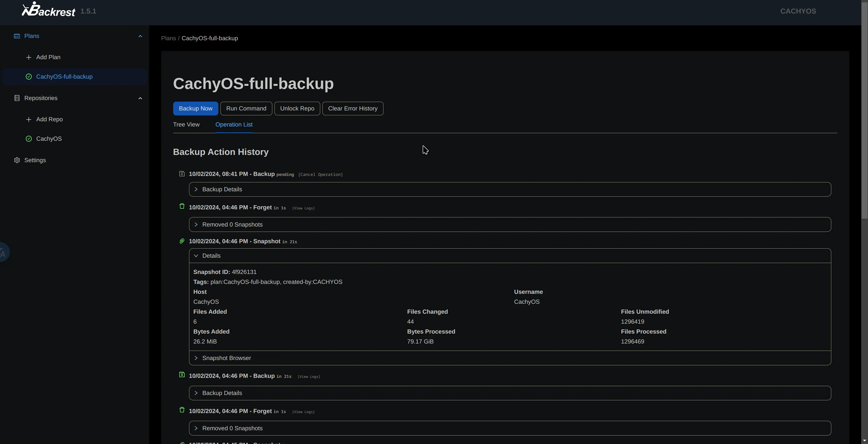Open View Logs for first 04:46 PM Forget
This screenshot has width=868, height=444.
coord(303,208)
